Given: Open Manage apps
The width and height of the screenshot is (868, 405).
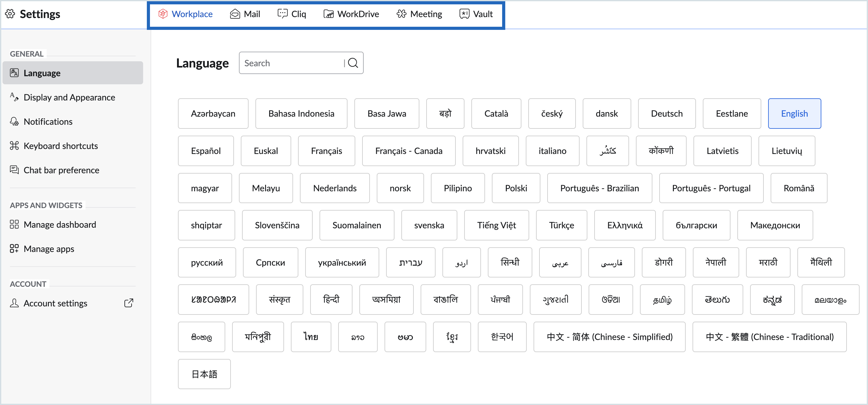Looking at the screenshot, I should (73, 249).
